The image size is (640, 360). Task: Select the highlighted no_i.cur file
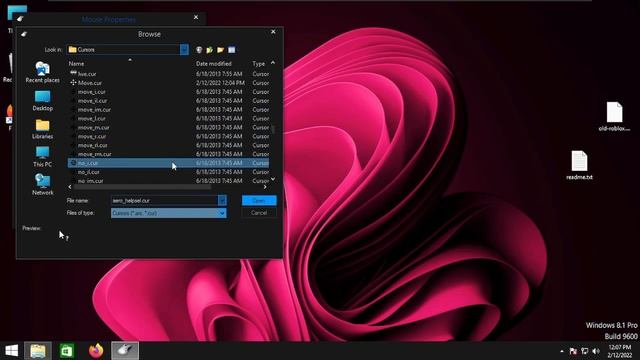pyautogui.click(x=168, y=163)
